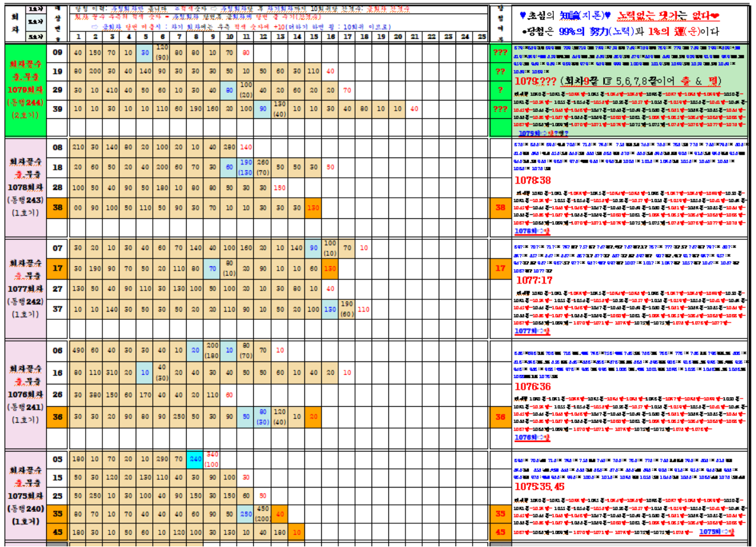Click the red ??? cell in row 09
756x547 pixels.
click(500, 52)
